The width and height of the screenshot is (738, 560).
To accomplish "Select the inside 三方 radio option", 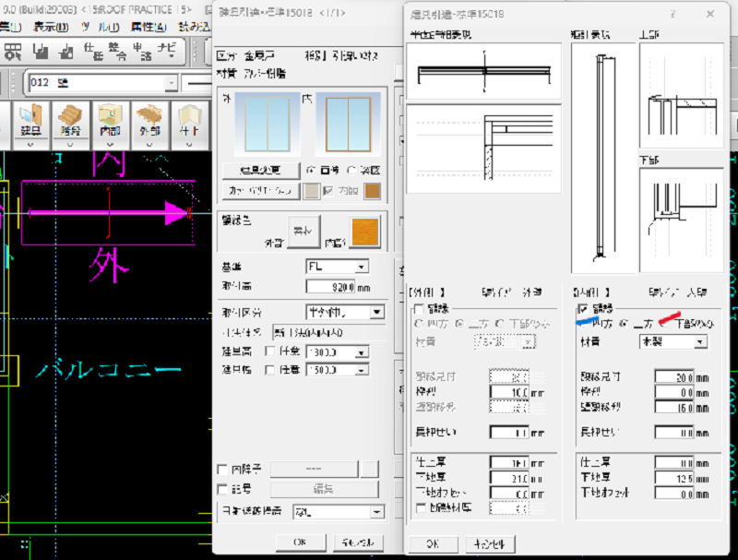I will [x=625, y=324].
